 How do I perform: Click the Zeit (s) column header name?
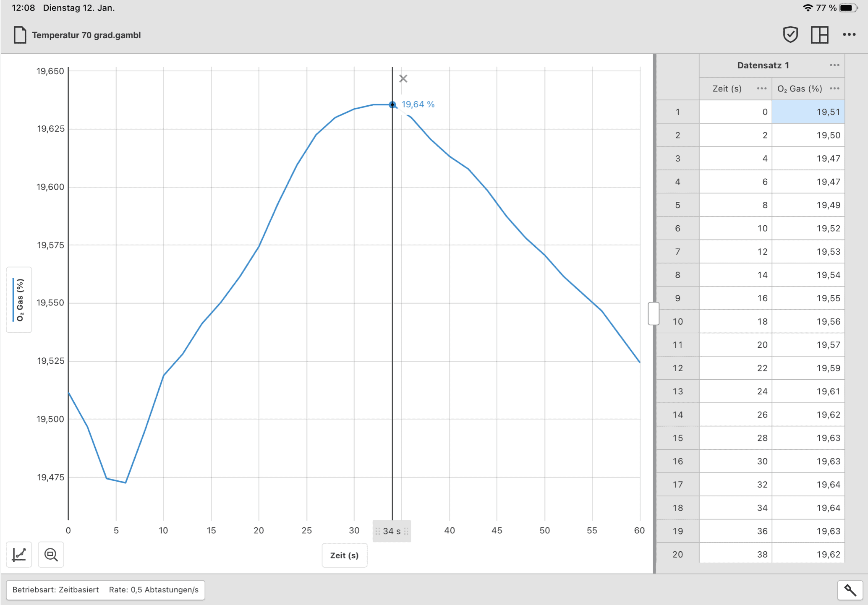[x=727, y=89]
